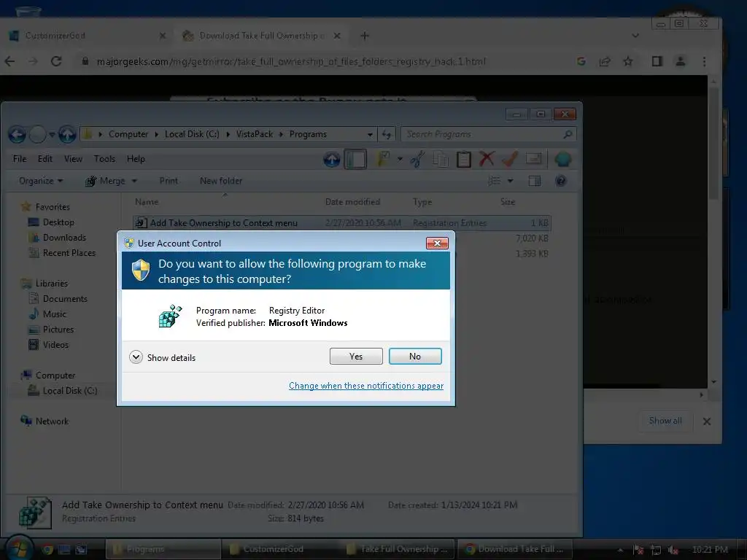Image resolution: width=747 pixels, height=560 pixels.
Task: Click the Explorer help question mark icon
Action: pyautogui.click(x=561, y=181)
